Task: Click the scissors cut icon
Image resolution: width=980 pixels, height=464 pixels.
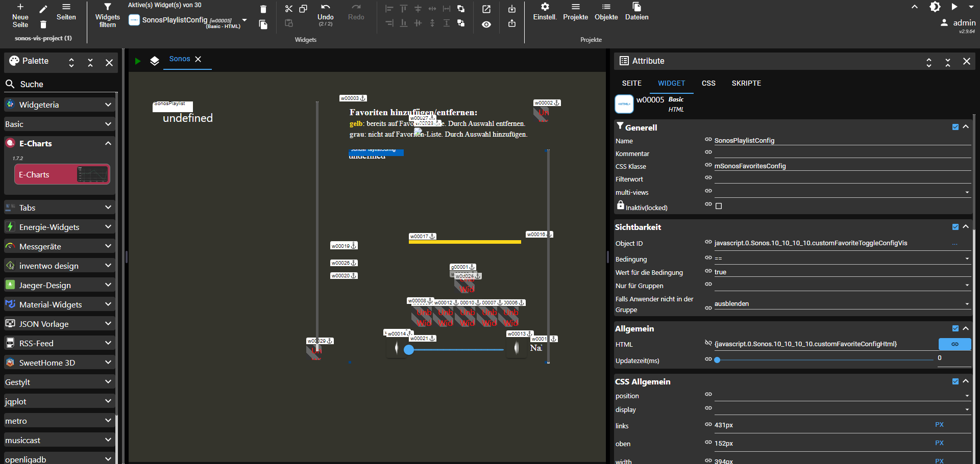Action: click(288, 9)
